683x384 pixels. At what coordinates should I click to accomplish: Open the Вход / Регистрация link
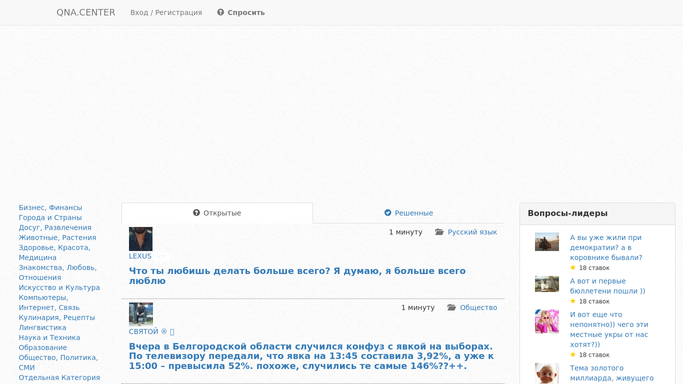point(166,13)
